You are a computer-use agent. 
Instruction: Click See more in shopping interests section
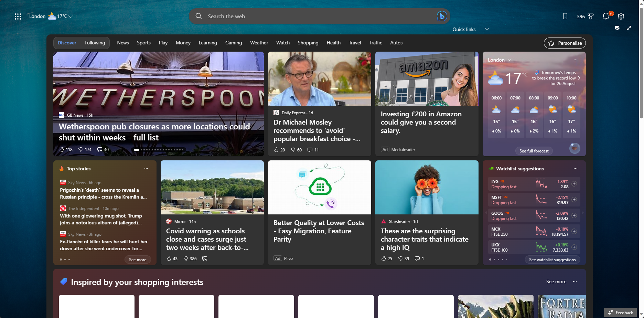pos(556,282)
